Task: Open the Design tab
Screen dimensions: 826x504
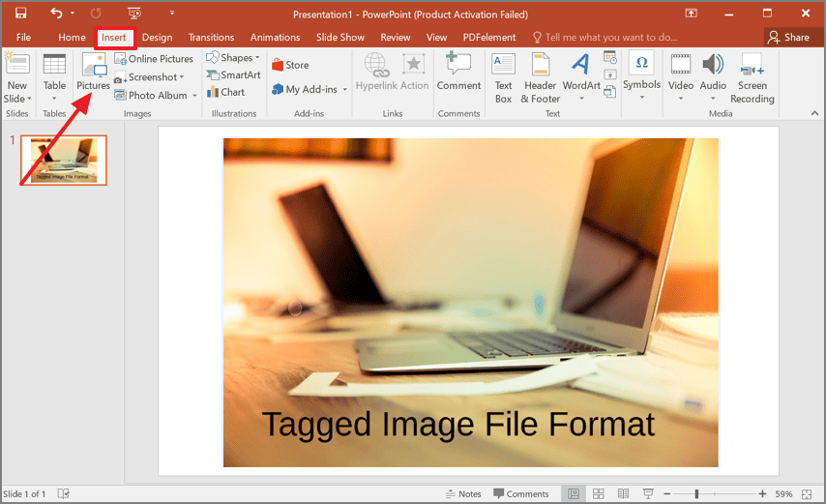Action: click(157, 38)
